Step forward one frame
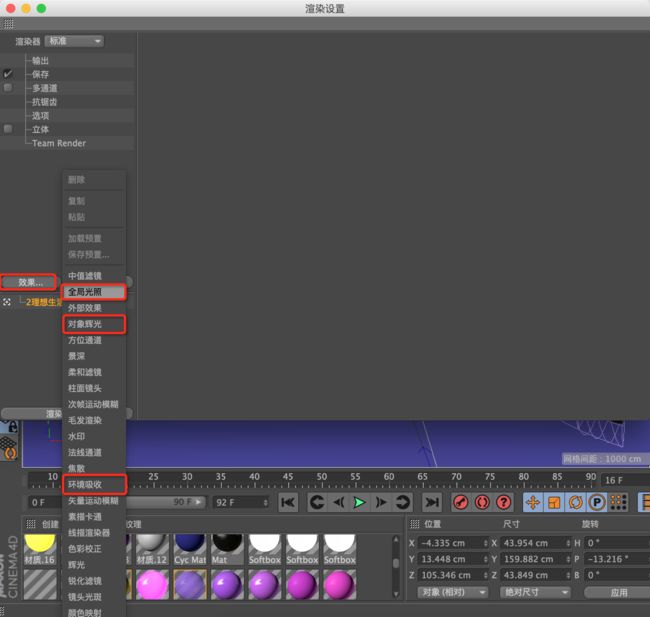 click(x=381, y=503)
